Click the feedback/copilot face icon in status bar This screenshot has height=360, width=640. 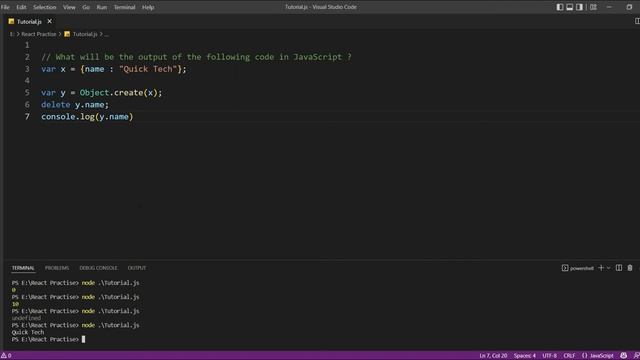(x=623, y=356)
